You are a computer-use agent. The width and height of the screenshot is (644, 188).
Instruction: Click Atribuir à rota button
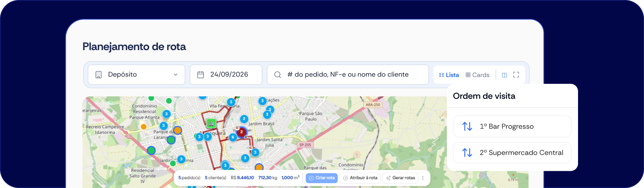tap(360, 178)
